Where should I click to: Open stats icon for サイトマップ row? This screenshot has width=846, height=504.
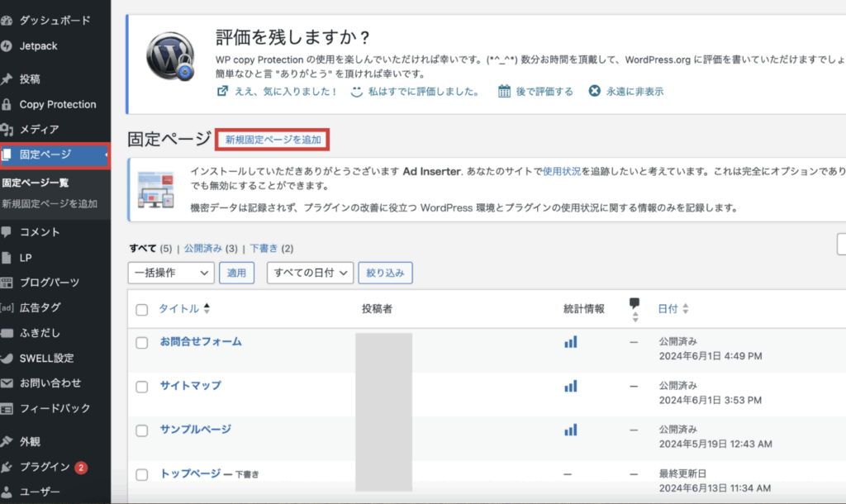[570, 386]
